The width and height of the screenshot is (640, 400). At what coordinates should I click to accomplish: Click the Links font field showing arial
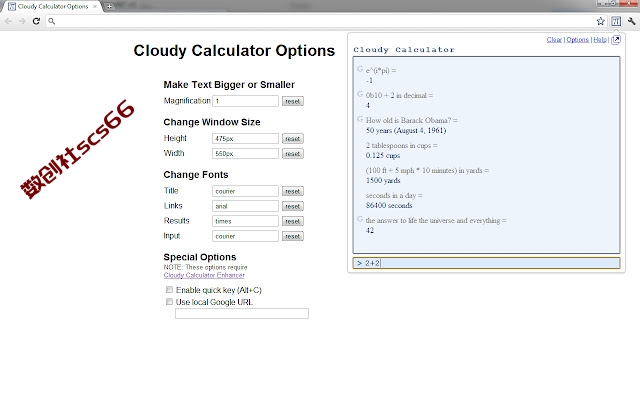click(245, 206)
